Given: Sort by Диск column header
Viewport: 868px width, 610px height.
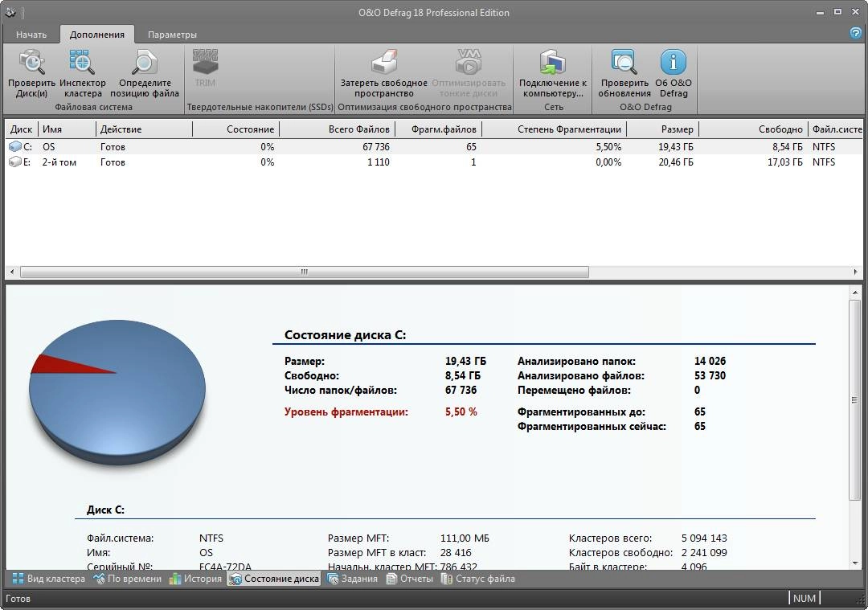Looking at the screenshot, I should (x=21, y=129).
